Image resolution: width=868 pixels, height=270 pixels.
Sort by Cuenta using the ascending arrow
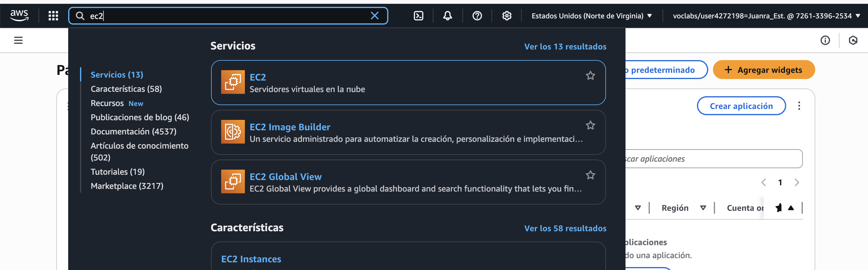tap(791, 208)
